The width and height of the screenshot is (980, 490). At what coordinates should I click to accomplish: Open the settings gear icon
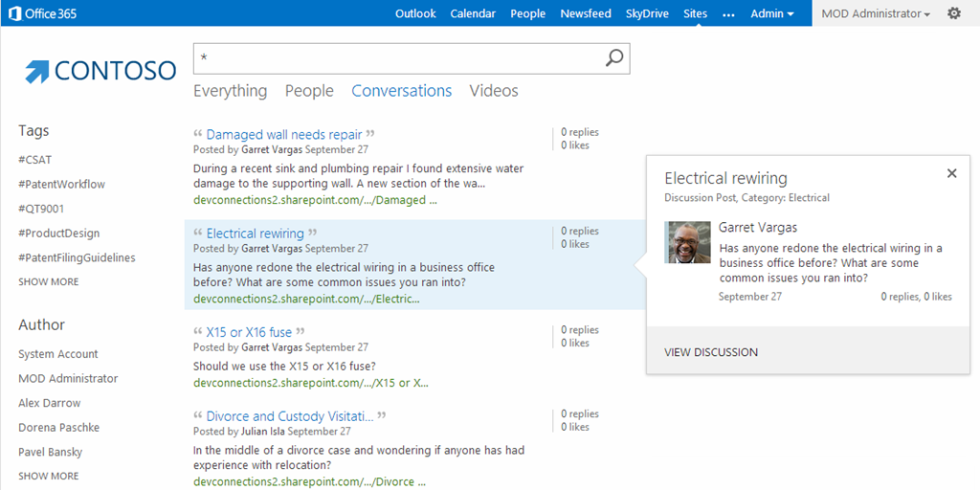coord(954,13)
